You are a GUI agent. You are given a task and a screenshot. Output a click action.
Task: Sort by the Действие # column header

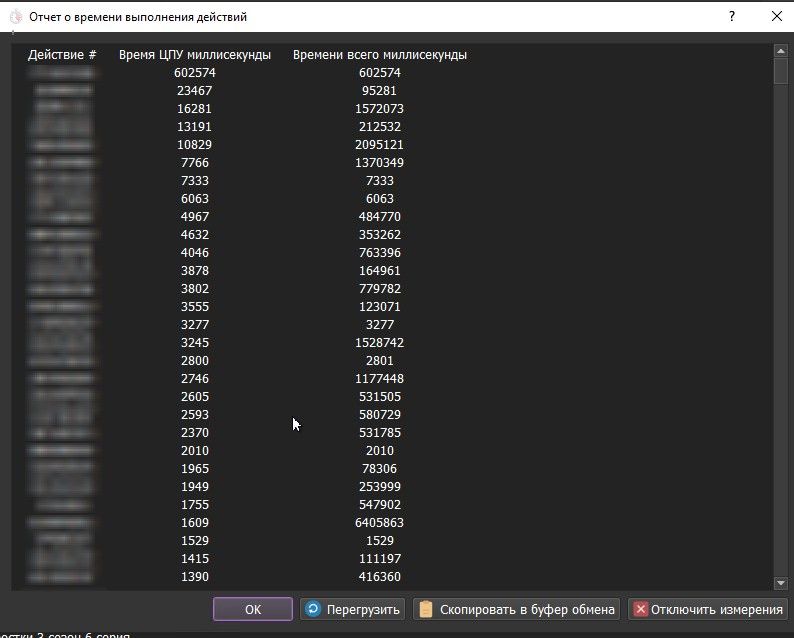(x=62, y=55)
